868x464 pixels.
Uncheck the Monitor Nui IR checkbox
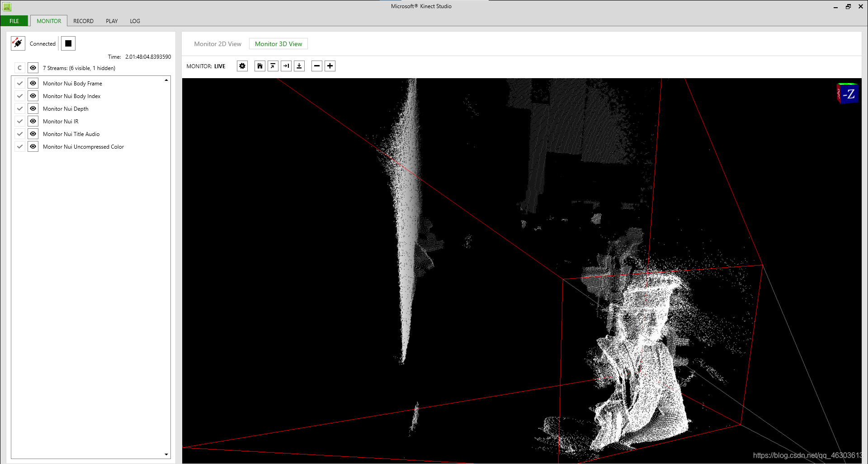coord(19,121)
